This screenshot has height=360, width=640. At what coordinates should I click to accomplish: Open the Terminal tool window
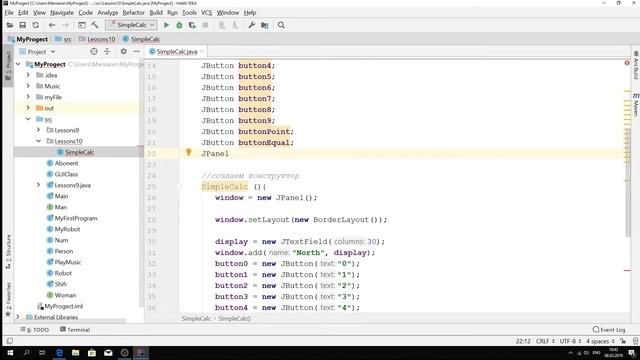[x=75, y=329]
